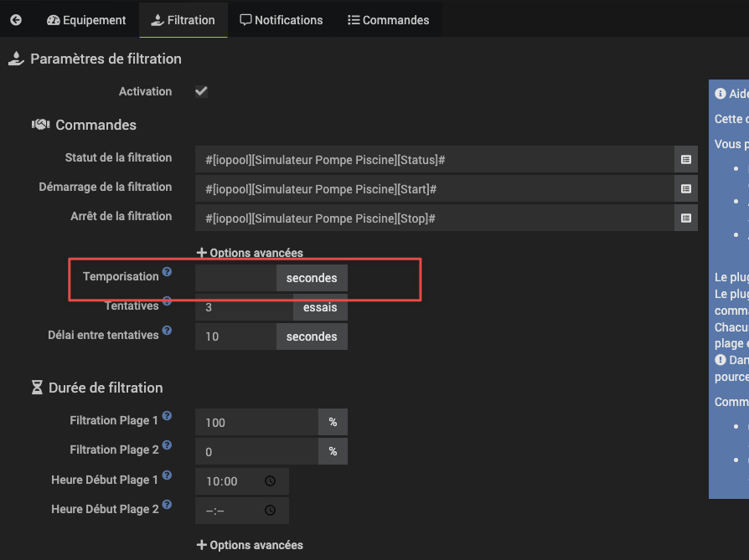Click the back arrow icon
Viewport: 749px width, 560px height.
click(x=16, y=20)
